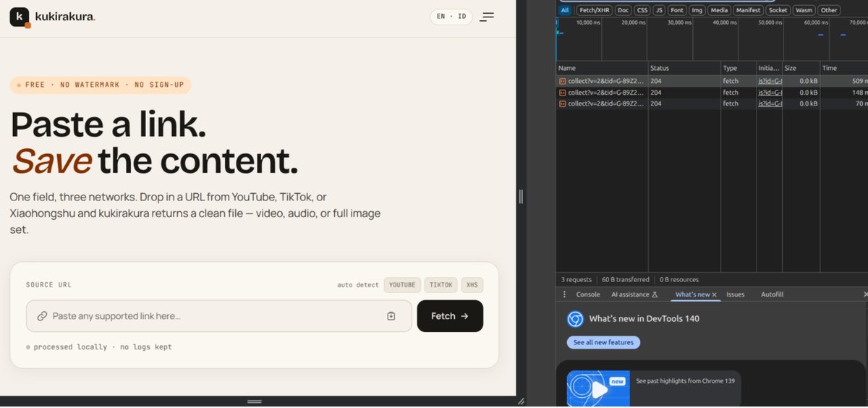This screenshot has width=868, height=408.
Task: Select the All network filter
Action: pyautogui.click(x=565, y=10)
